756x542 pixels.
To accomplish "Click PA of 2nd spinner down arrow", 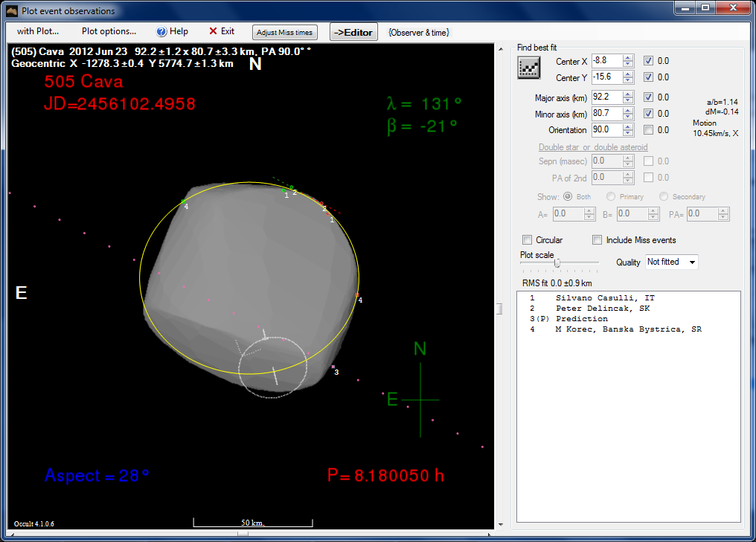I will pyautogui.click(x=628, y=181).
